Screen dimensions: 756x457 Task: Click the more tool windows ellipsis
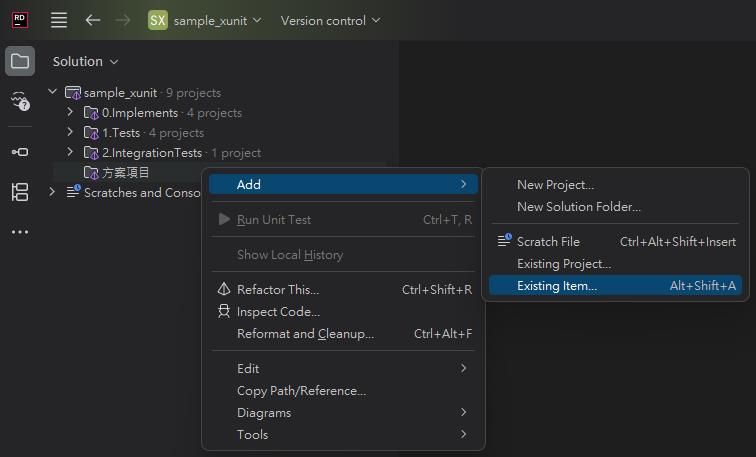click(x=20, y=232)
